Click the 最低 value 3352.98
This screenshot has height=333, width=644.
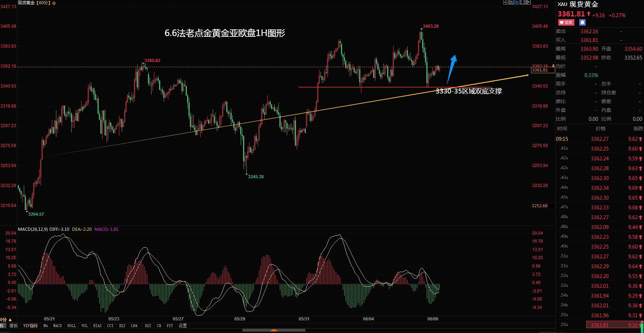pyautogui.click(x=589, y=58)
